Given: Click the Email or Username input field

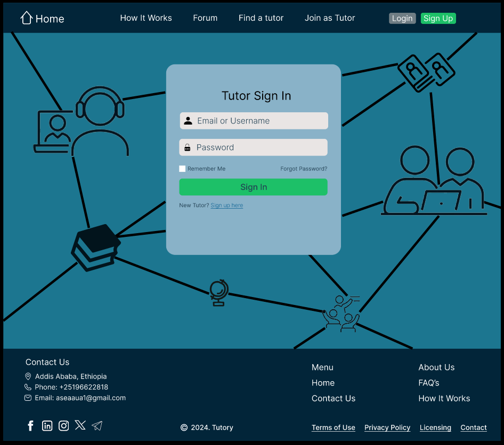Looking at the screenshot, I should (253, 121).
